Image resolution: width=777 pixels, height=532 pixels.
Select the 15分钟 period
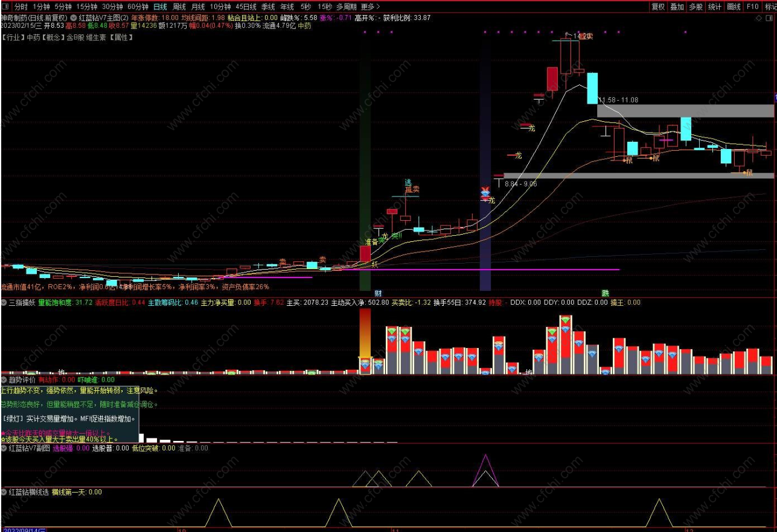point(86,7)
